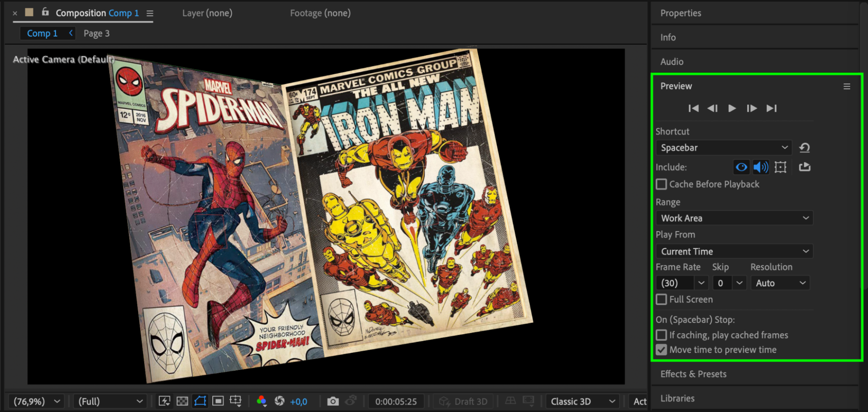Uncheck Move time to preview time
This screenshot has height=412, width=868.
(x=661, y=350)
